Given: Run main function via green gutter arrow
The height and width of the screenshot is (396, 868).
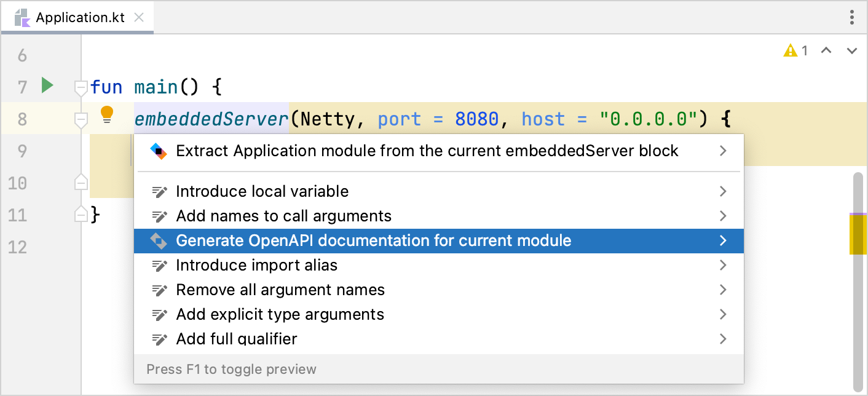Looking at the screenshot, I should (x=47, y=86).
